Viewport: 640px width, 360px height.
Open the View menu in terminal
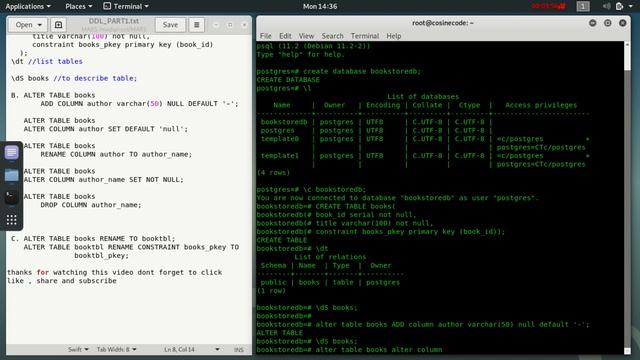click(x=306, y=36)
